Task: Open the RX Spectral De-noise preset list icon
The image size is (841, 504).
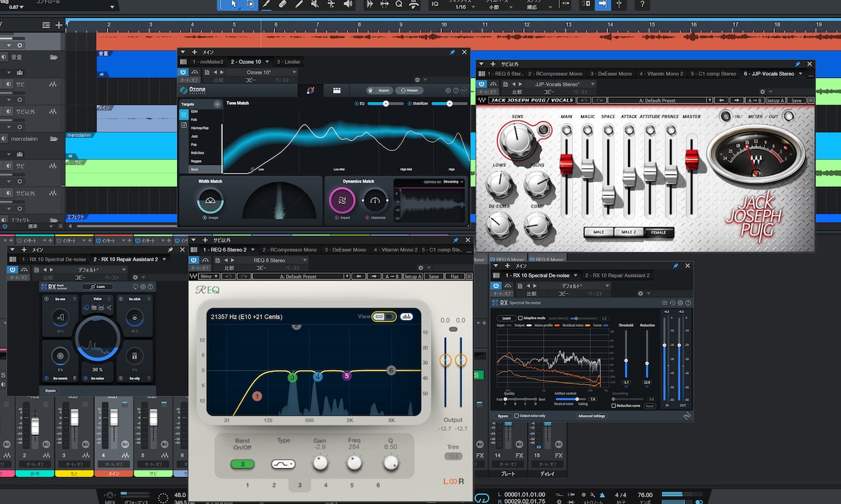Action: tap(665, 303)
